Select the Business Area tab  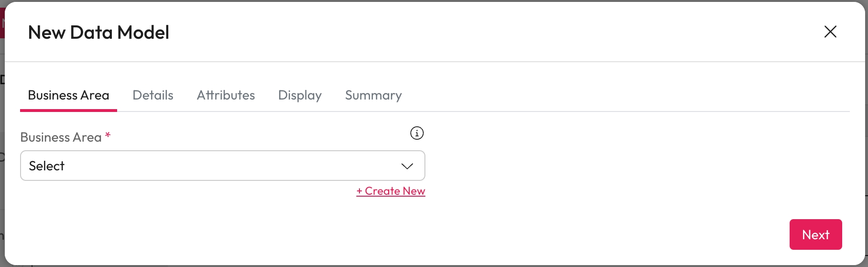[68, 95]
